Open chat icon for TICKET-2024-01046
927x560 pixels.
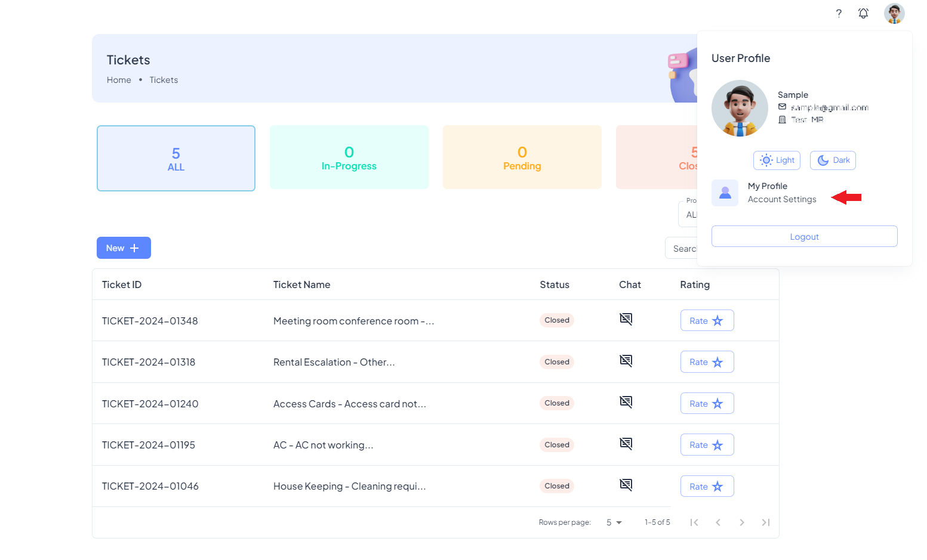[626, 485]
